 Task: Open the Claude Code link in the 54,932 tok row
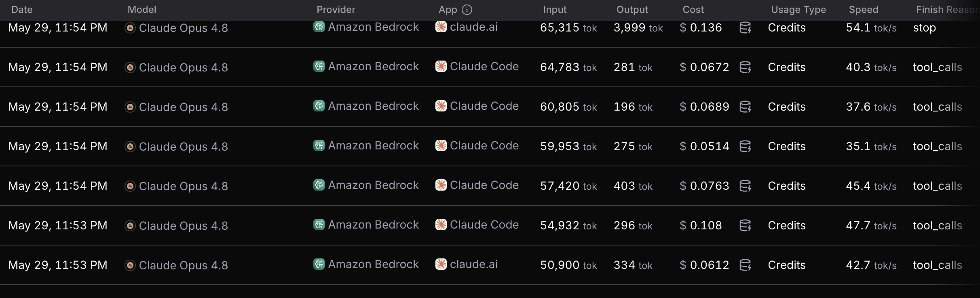[484, 225]
